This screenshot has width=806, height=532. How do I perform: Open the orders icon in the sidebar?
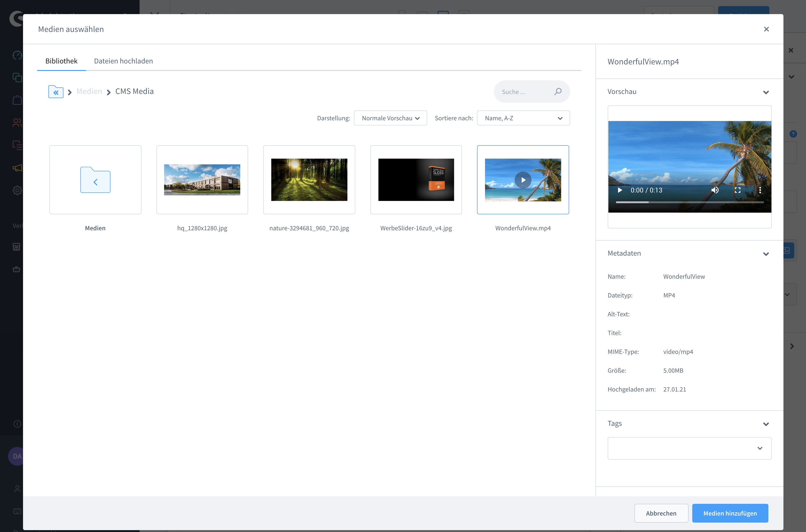pos(17,100)
